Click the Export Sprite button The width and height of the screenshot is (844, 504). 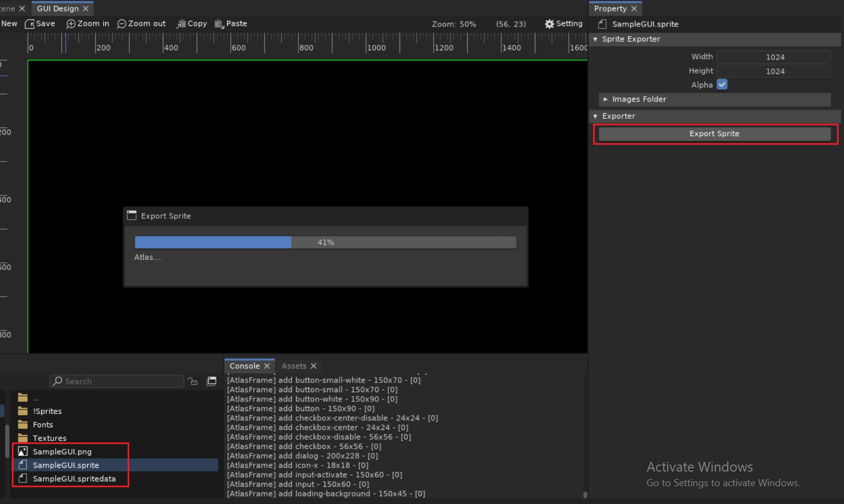tap(714, 134)
